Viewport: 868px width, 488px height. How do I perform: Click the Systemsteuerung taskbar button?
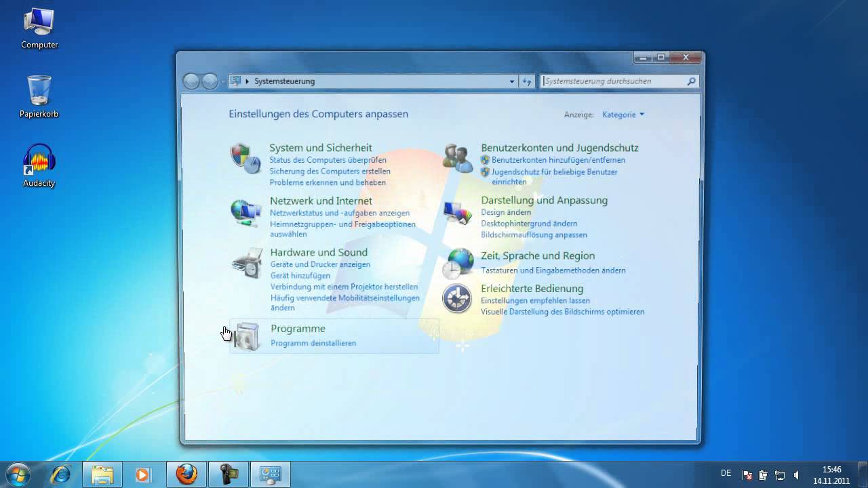click(270, 474)
